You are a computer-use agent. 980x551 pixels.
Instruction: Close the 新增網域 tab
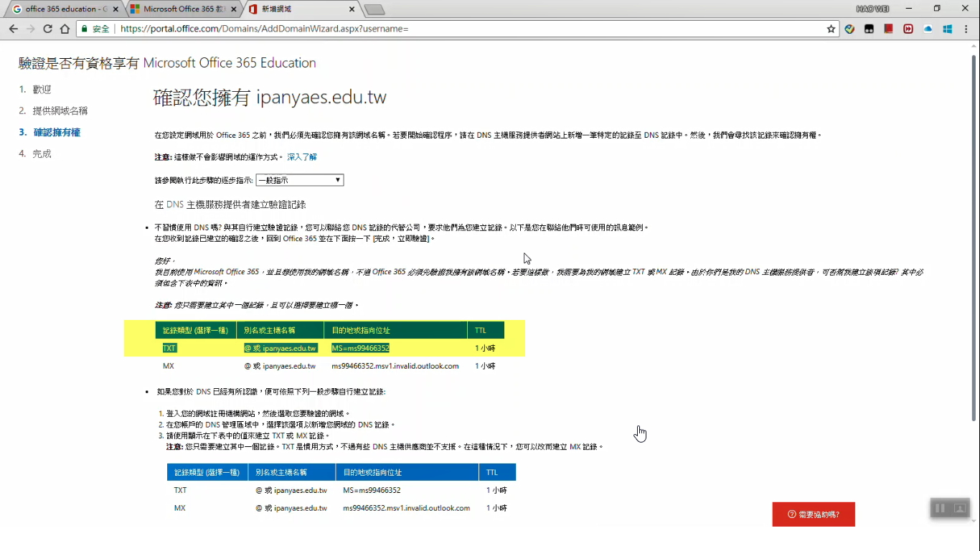click(352, 9)
